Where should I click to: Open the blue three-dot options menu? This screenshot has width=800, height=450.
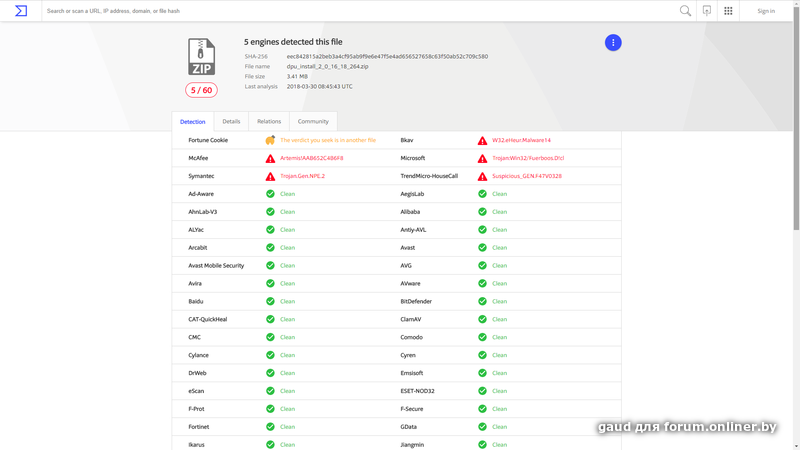pyautogui.click(x=613, y=42)
